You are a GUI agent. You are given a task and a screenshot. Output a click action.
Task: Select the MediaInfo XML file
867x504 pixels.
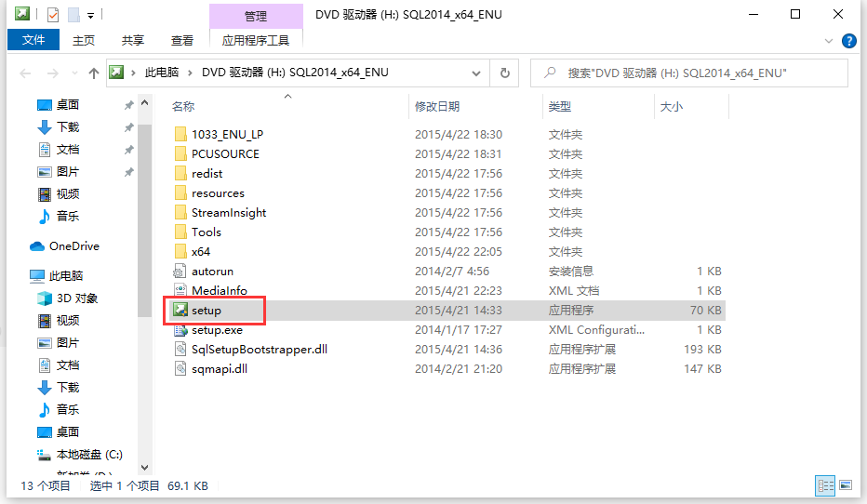point(219,291)
